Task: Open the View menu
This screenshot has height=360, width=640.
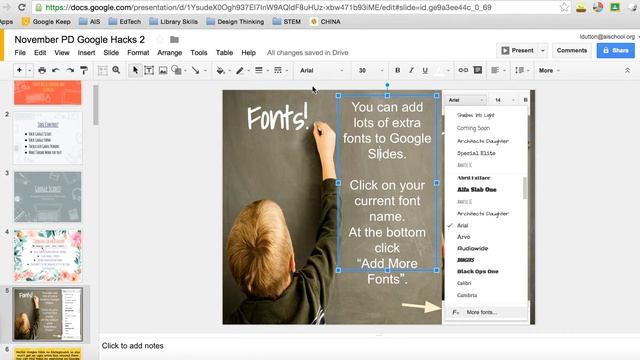Action: (x=62, y=53)
